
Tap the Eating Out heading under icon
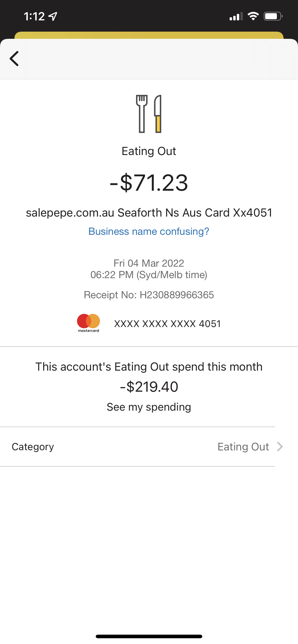149,151
